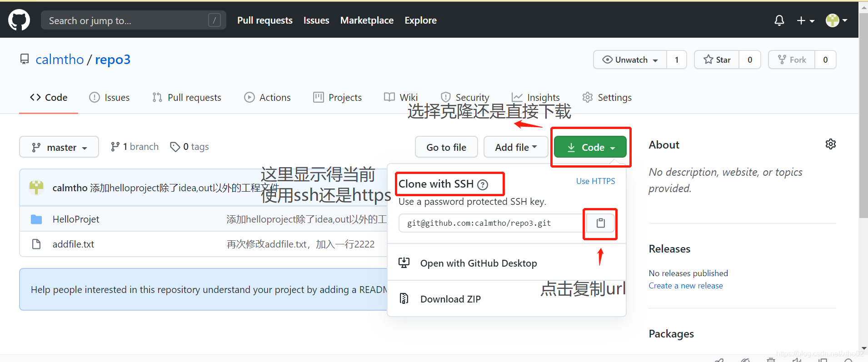Screen dimensions: 868x362
Task: Switch to the repository Issues tab
Action: [x=110, y=97]
